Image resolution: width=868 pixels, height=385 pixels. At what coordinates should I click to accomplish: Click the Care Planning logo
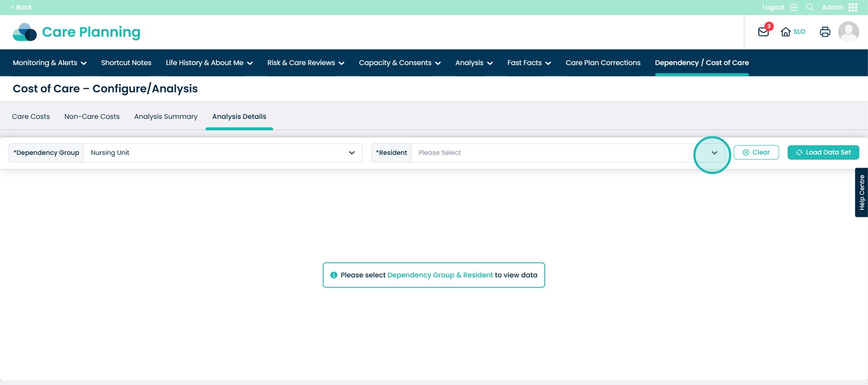pyautogui.click(x=76, y=33)
